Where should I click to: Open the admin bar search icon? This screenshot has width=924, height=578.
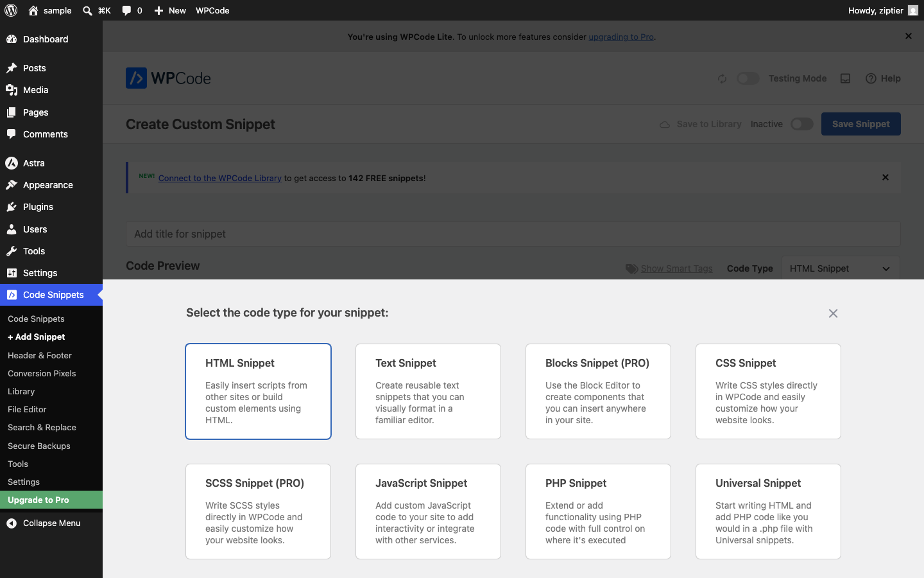point(87,10)
